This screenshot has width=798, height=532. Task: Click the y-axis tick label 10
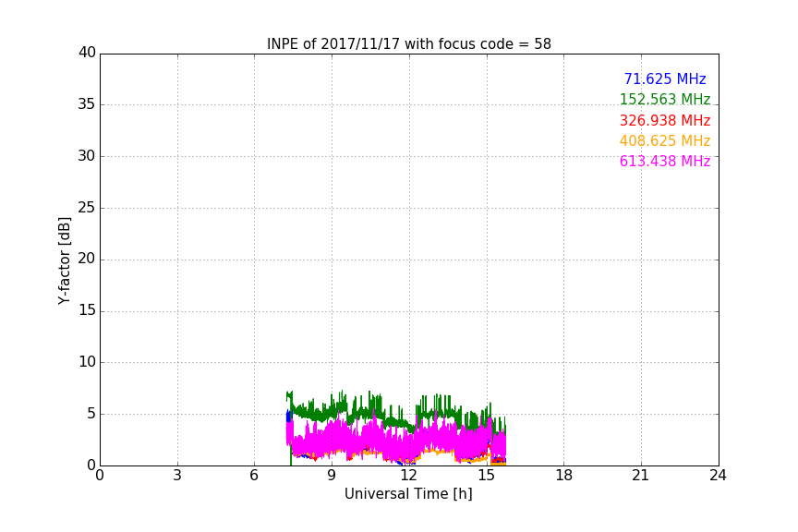click(x=87, y=362)
